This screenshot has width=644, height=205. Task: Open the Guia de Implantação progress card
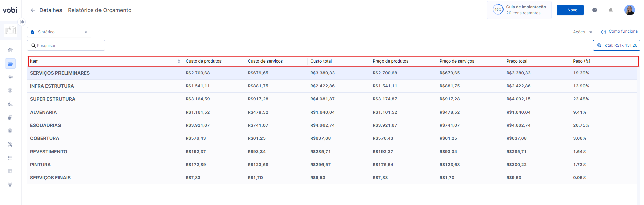coord(519,10)
